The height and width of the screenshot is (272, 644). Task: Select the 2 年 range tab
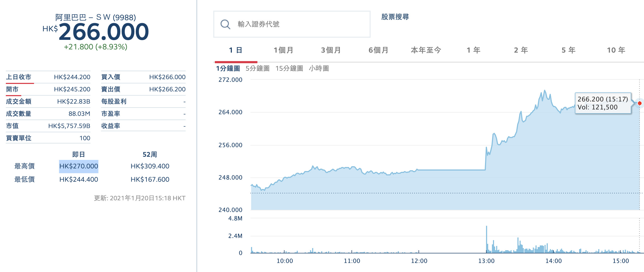click(x=521, y=50)
